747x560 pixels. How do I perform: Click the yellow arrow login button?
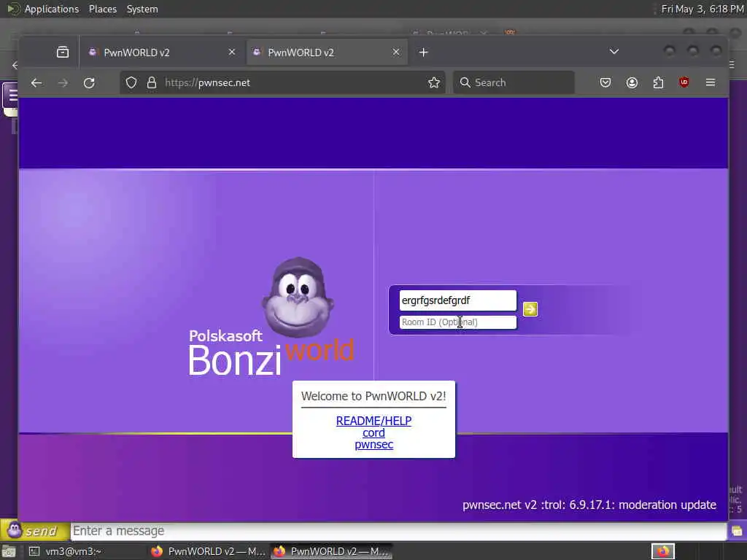(530, 309)
